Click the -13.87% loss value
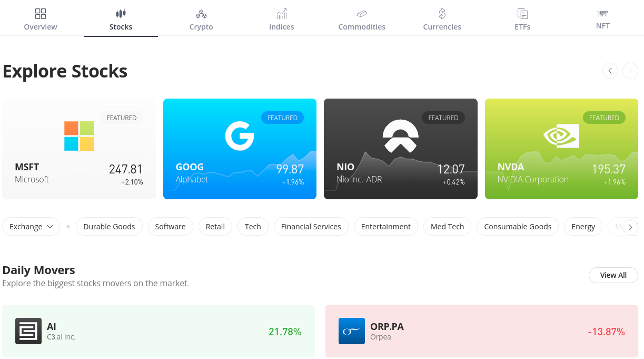644x359 pixels. click(x=607, y=332)
